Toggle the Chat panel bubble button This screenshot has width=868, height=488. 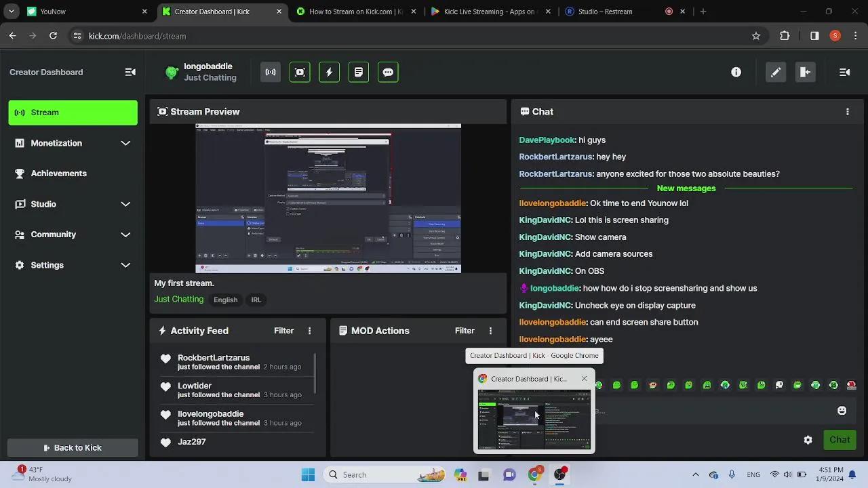[x=388, y=72]
